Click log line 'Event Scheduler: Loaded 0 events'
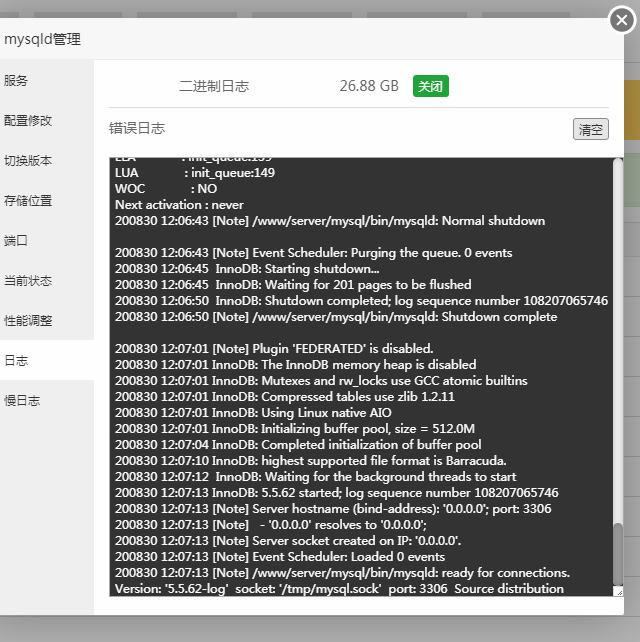 click(280, 556)
